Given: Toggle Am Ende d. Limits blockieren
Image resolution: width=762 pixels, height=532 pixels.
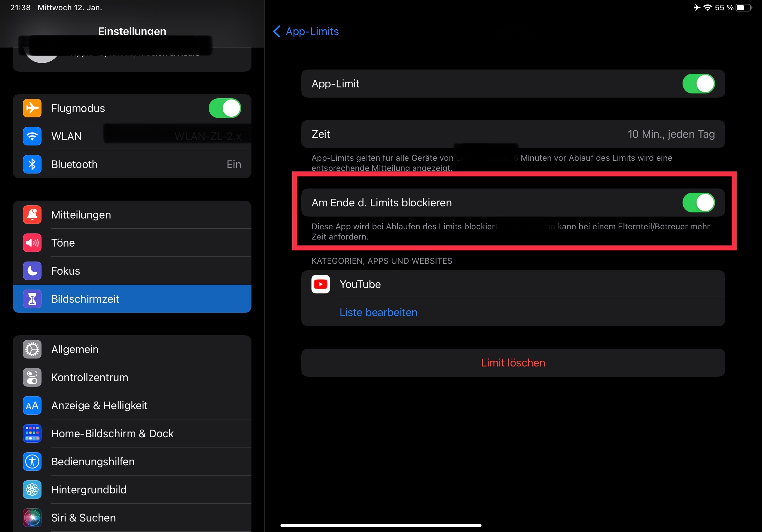Looking at the screenshot, I should pos(698,203).
